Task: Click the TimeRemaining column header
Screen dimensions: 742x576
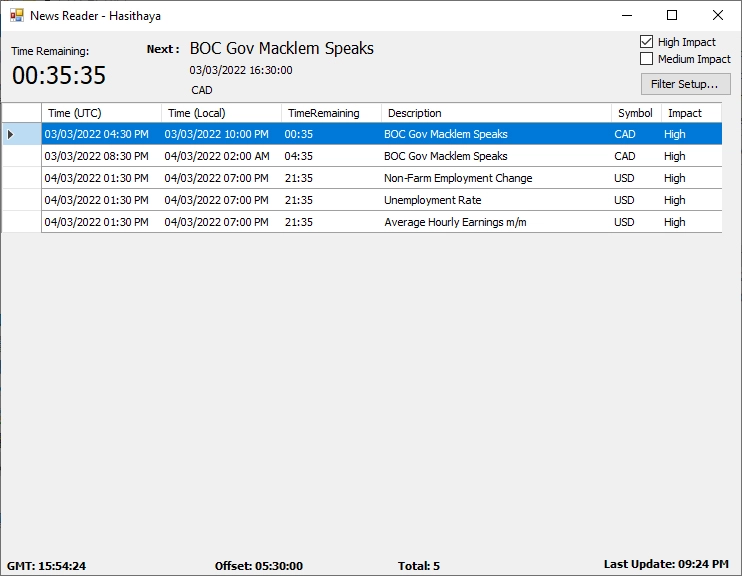Action: pyautogui.click(x=331, y=113)
